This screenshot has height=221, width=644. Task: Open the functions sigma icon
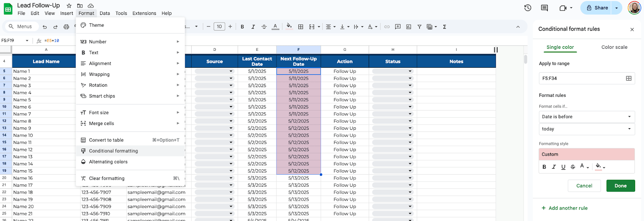coord(444,27)
